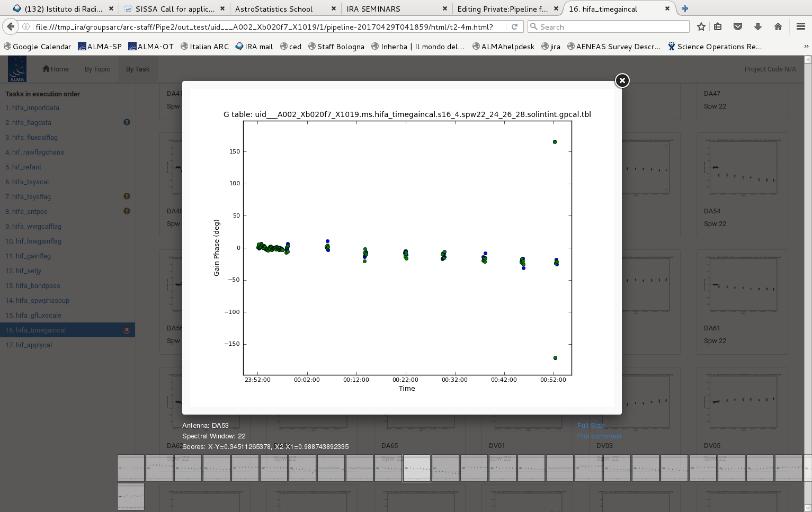Screen dimensions: 812x512
Task: Open task 3. hifa_fluxcalflag
Action: click(x=32, y=137)
